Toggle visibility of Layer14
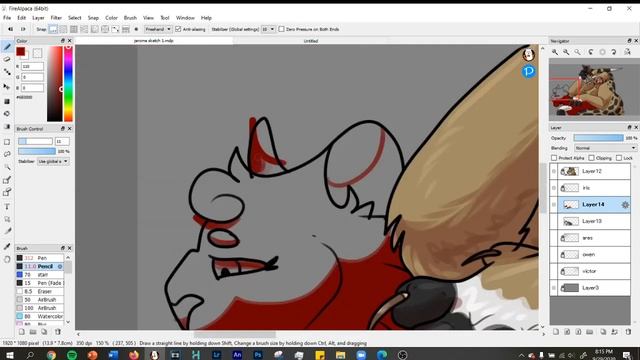This screenshot has width=640, height=360. coord(554,204)
